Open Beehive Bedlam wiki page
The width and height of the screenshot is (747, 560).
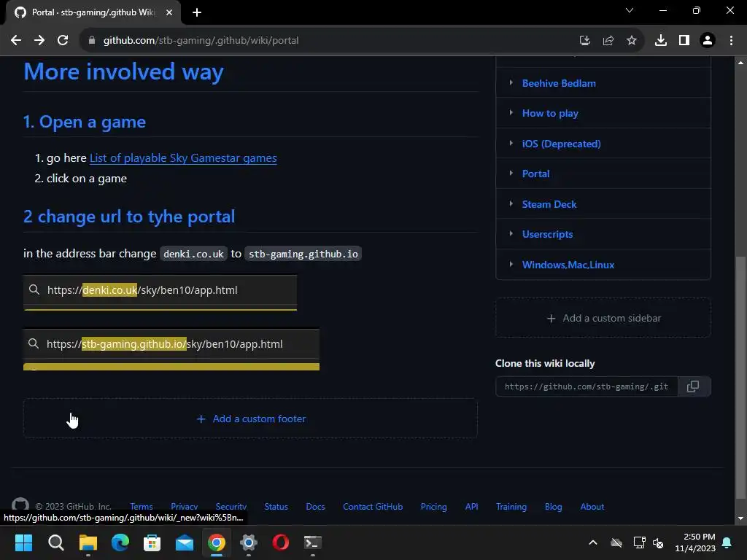(x=559, y=83)
